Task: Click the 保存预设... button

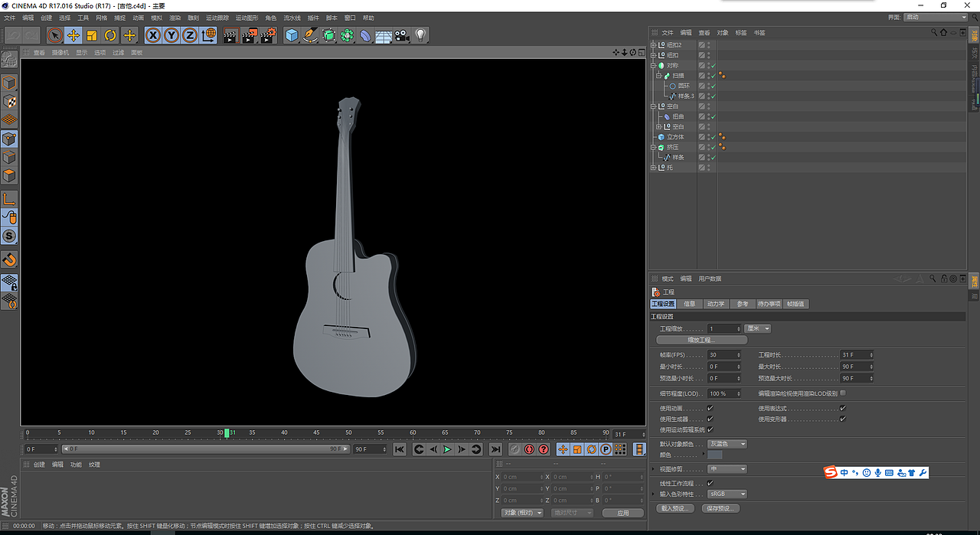Action: click(x=720, y=508)
